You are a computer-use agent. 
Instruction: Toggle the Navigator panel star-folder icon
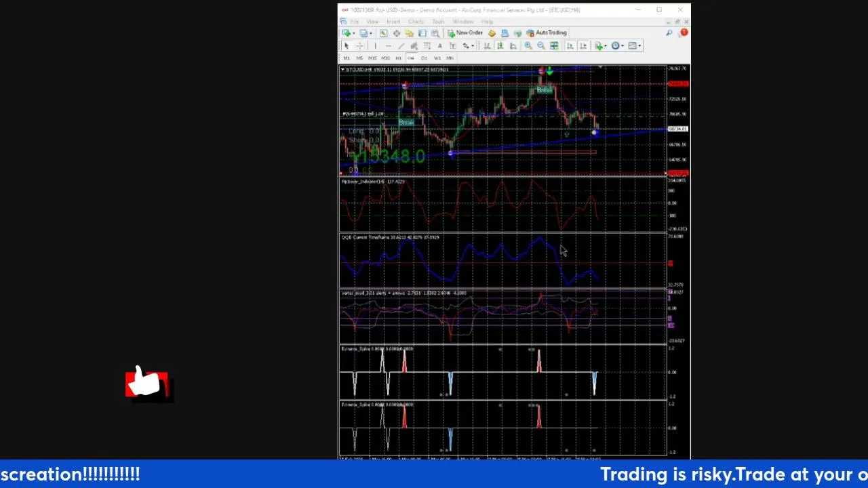tap(410, 33)
